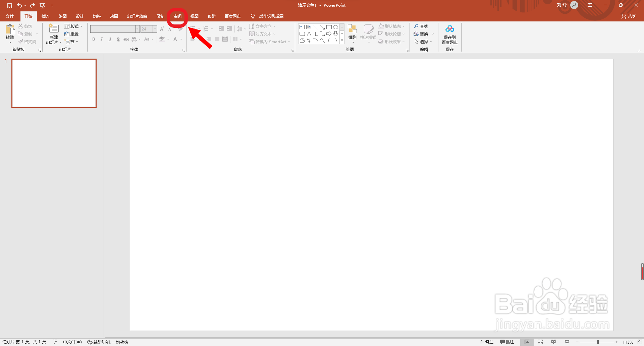Open the font name combo box arrow

click(x=137, y=29)
